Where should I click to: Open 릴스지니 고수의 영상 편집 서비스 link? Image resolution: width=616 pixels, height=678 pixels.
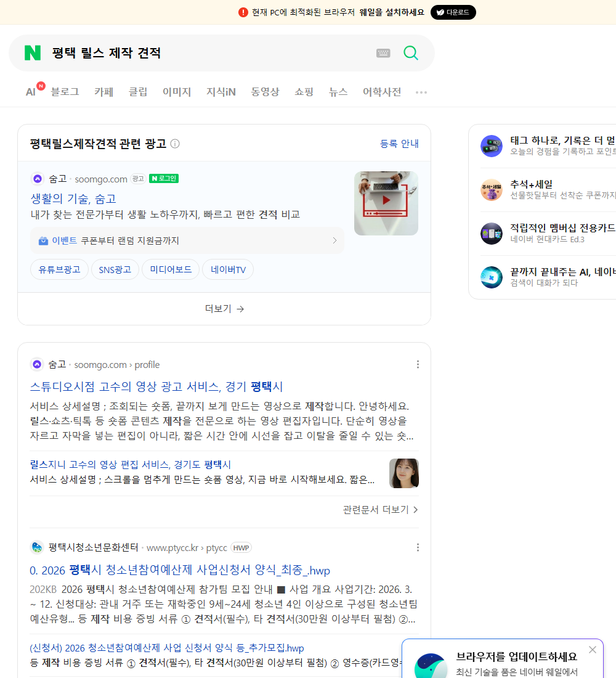[130, 465]
